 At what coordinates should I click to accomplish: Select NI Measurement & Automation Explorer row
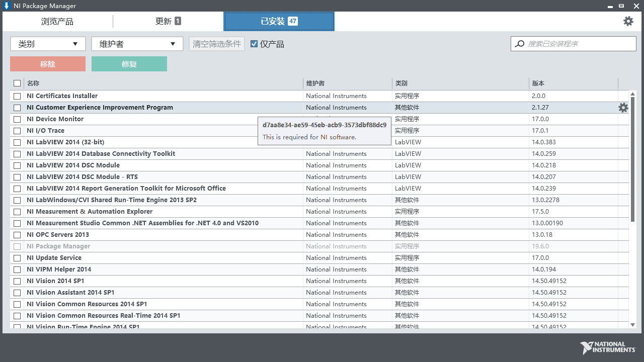(x=319, y=212)
